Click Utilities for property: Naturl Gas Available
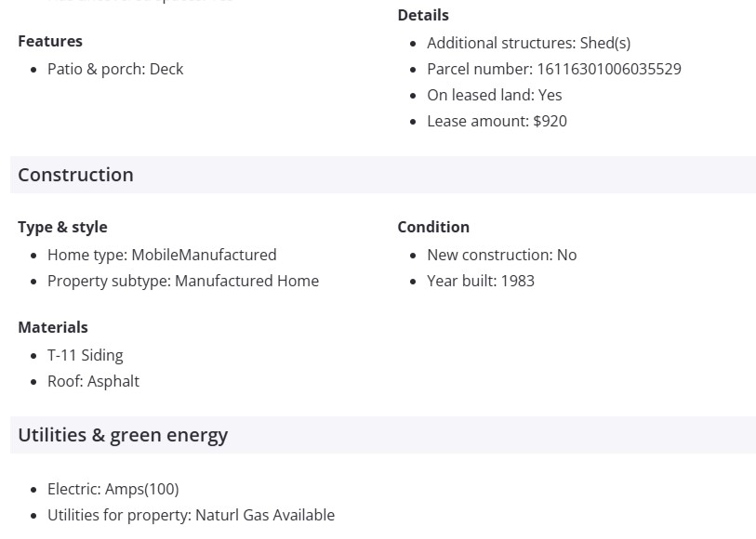The height and width of the screenshot is (539, 756). tap(191, 515)
